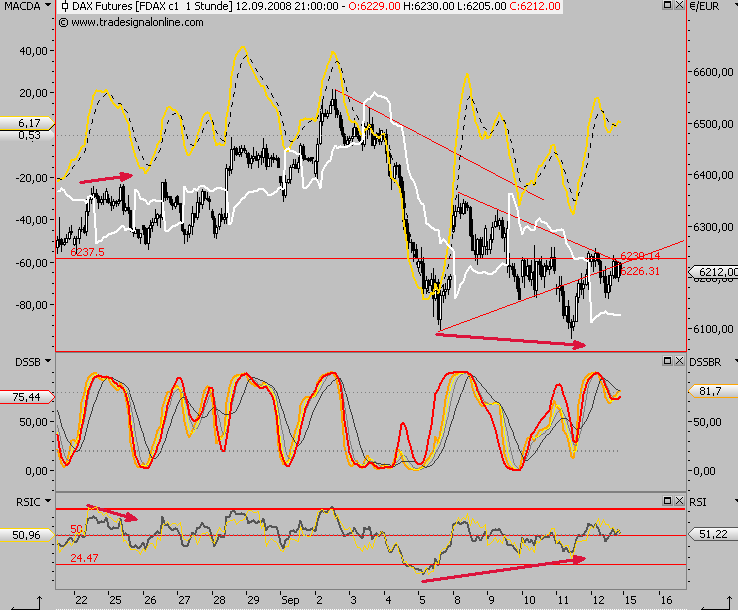Screen dimensions: 738x610
Task: Click the 6600,00 price axis label
Action: [713, 72]
